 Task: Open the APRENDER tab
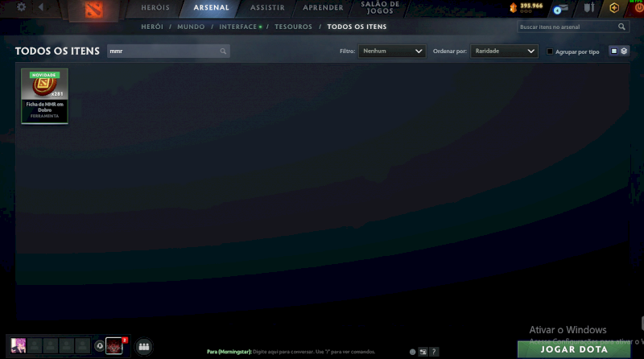pos(323,8)
